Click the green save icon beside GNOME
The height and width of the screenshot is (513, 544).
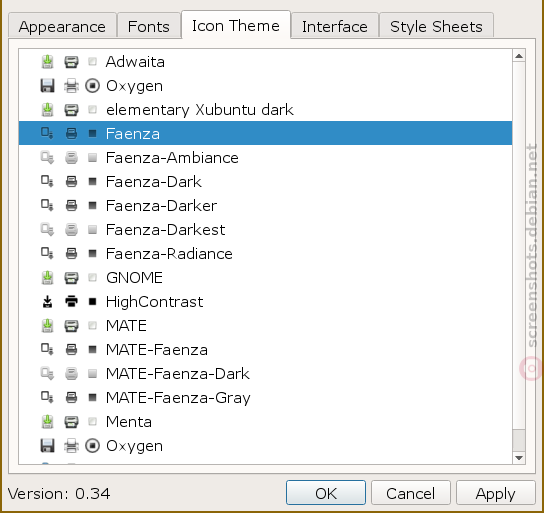tap(48, 277)
